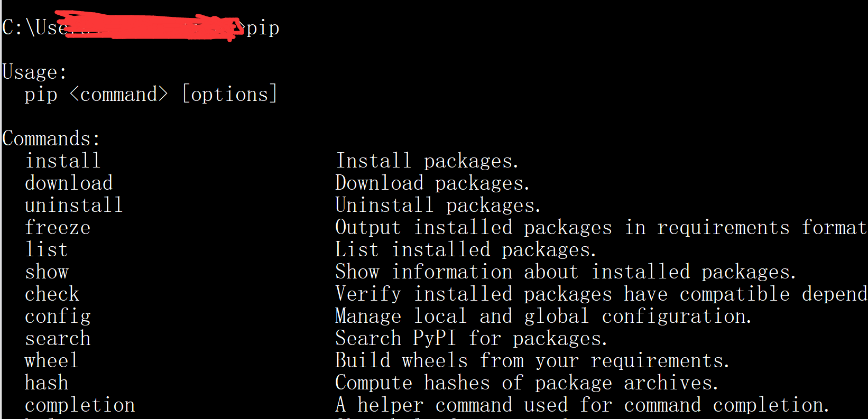Click the "completion" command entry
Image resolution: width=868 pixels, height=419 pixels.
coord(80,405)
